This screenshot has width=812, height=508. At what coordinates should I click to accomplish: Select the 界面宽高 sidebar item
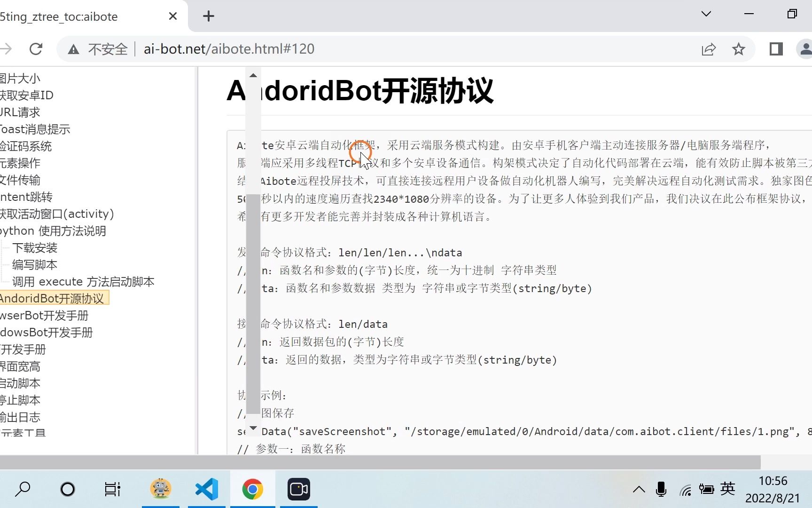click(20, 366)
